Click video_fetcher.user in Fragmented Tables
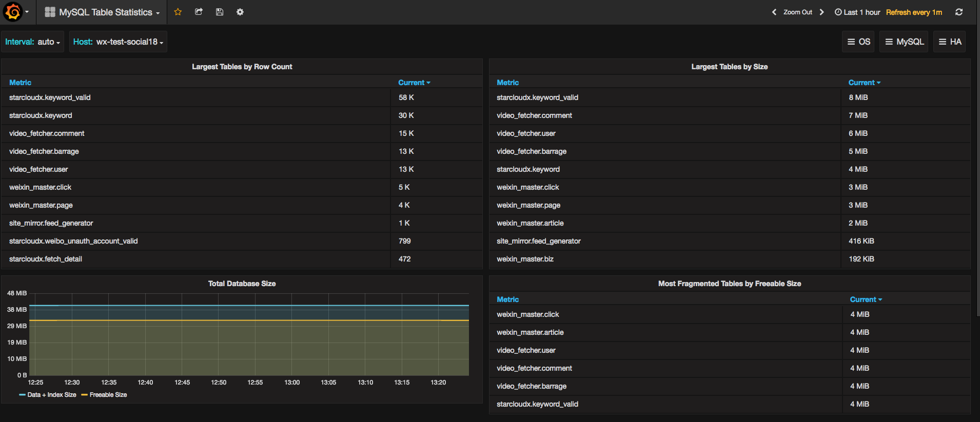Viewport: 980px width, 422px height. [526, 350]
